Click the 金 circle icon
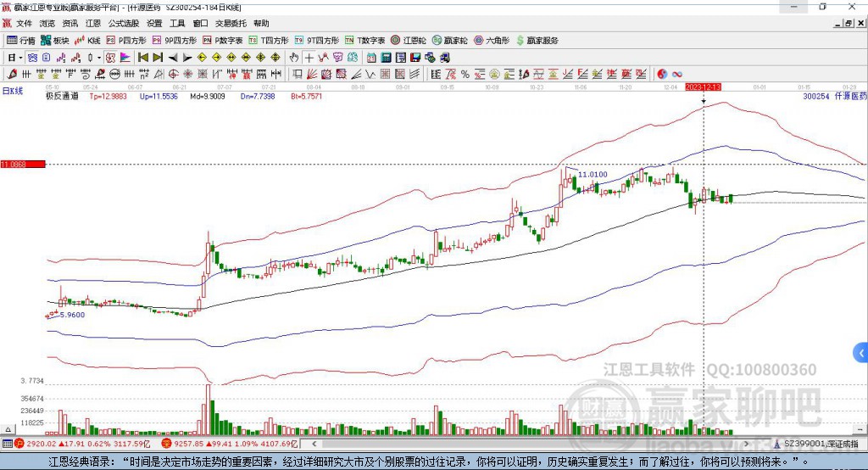This screenshot has height=470, width=868. (494, 74)
